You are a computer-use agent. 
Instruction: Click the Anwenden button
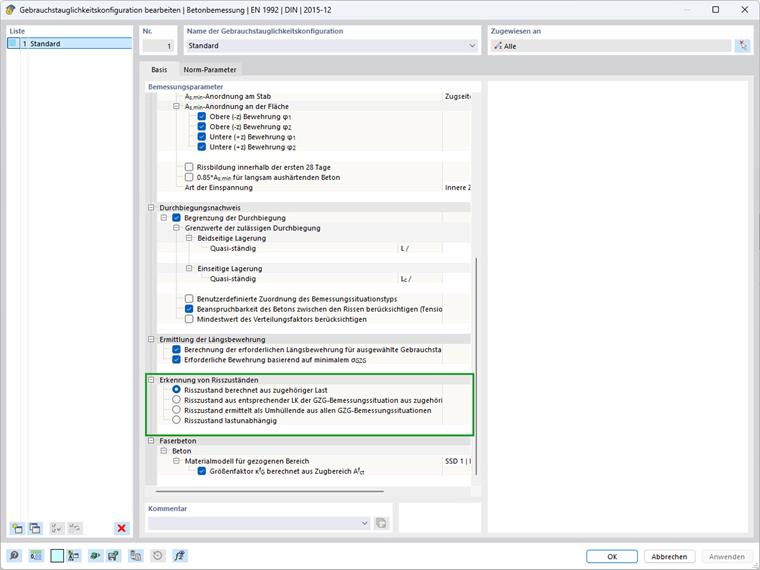(727, 556)
